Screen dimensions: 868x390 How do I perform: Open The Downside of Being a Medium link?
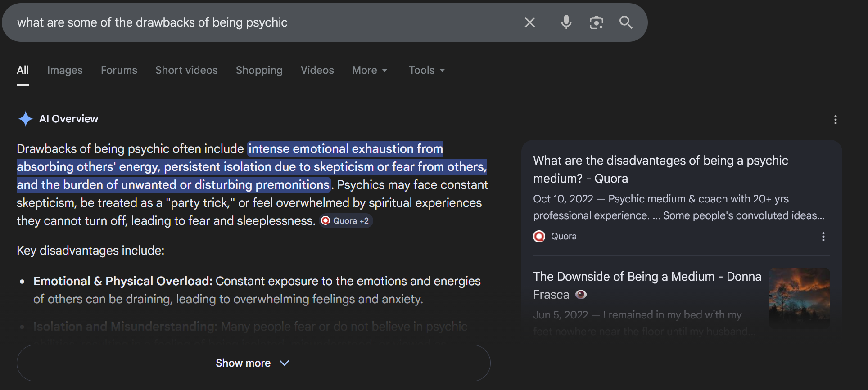pos(647,285)
